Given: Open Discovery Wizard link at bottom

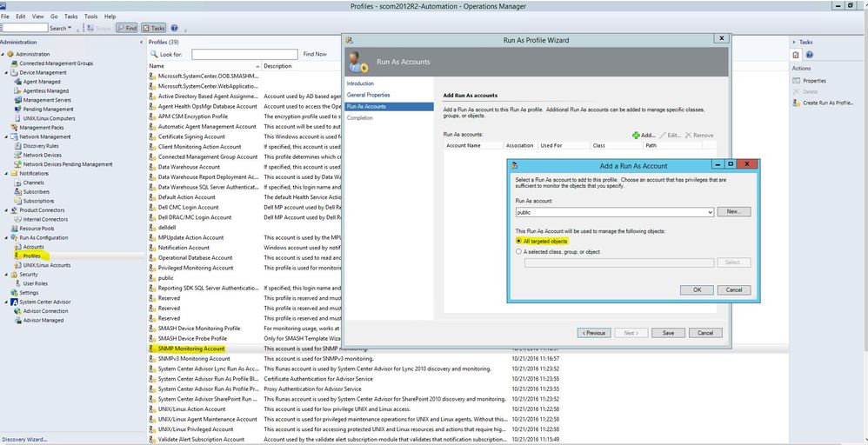Looking at the screenshot, I should (25, 440).
